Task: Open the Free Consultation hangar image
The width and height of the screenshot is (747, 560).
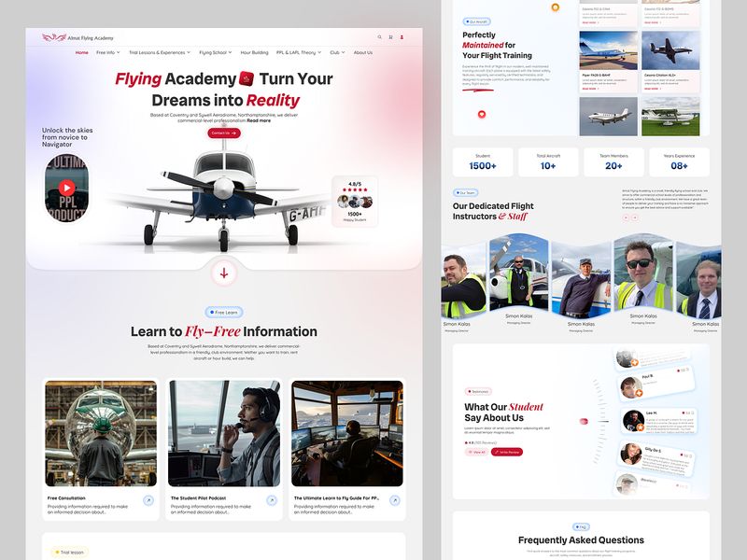Action: click(x=101, y=433)
